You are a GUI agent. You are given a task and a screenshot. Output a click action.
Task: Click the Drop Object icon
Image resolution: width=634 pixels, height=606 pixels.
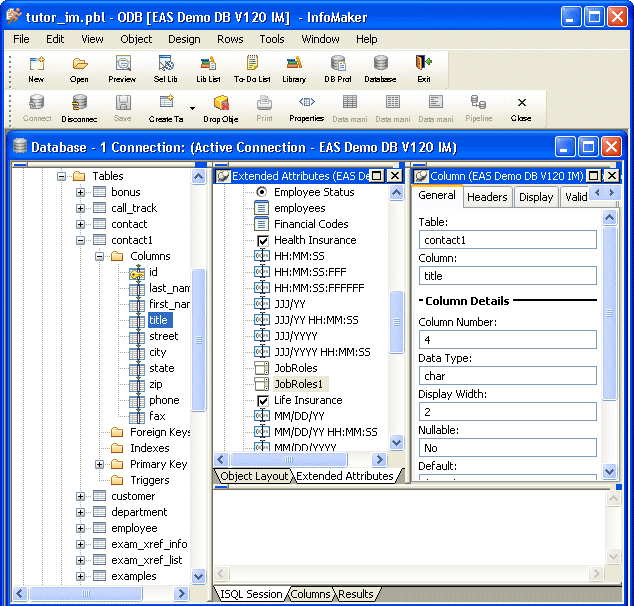[221, 108]
